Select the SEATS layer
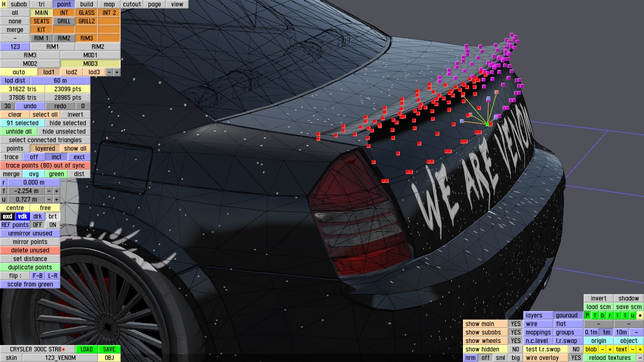 (41, 21)
